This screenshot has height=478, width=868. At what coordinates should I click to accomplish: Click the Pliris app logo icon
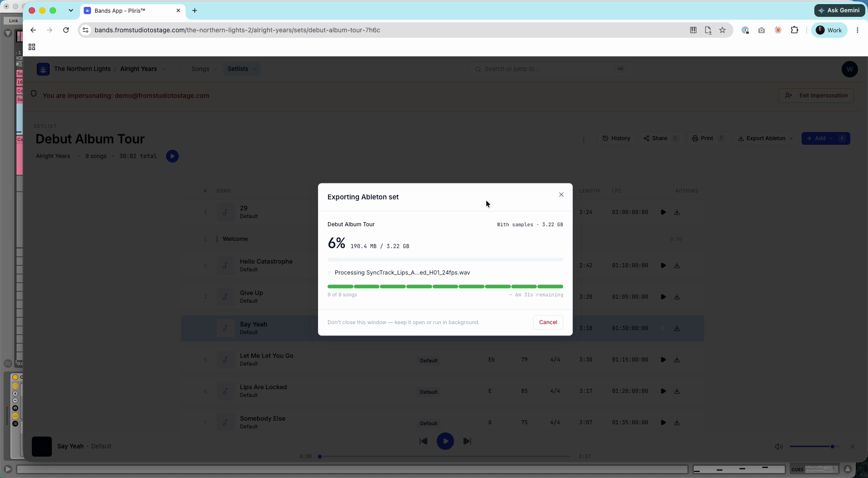pyautogui.click(x=43, y=69)
